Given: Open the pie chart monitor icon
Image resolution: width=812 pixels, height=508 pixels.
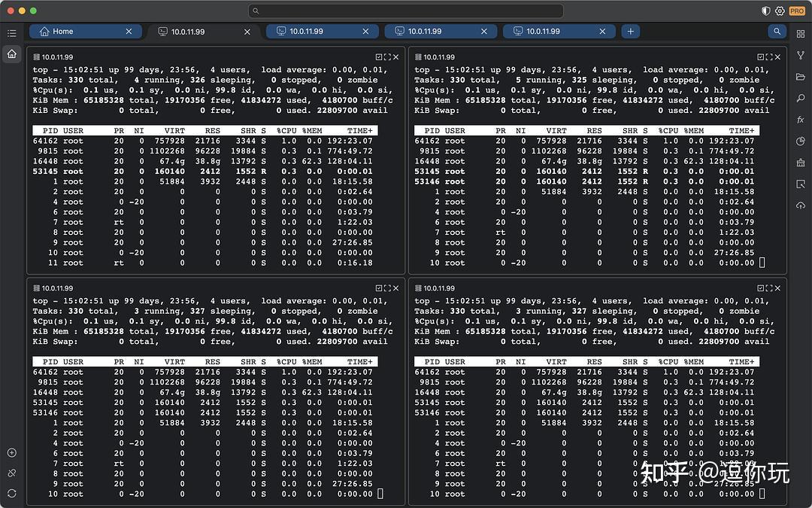Looking at the screenshot, I should 801,141.
